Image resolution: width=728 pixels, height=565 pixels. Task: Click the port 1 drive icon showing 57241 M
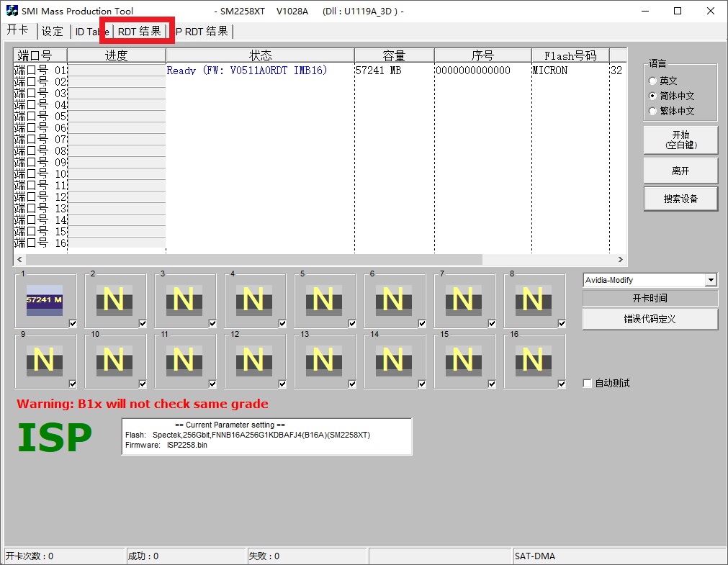pos(45,299)
